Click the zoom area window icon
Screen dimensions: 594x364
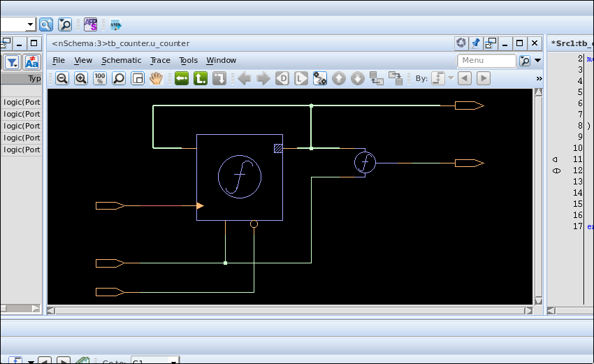(138, 79)
